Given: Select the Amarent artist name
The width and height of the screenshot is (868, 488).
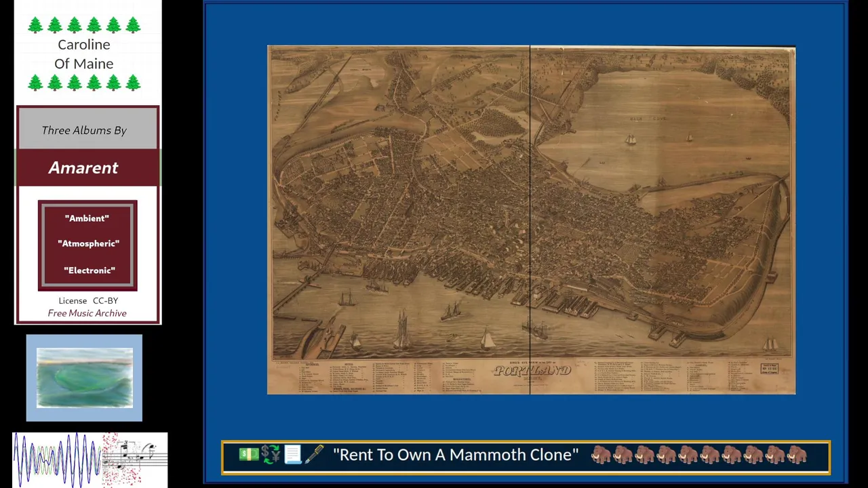Looking at the screenshot, I should point(83,167).
